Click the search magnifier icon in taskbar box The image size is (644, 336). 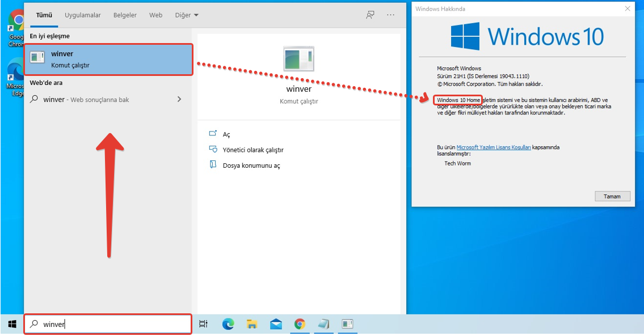click(34, 324)
